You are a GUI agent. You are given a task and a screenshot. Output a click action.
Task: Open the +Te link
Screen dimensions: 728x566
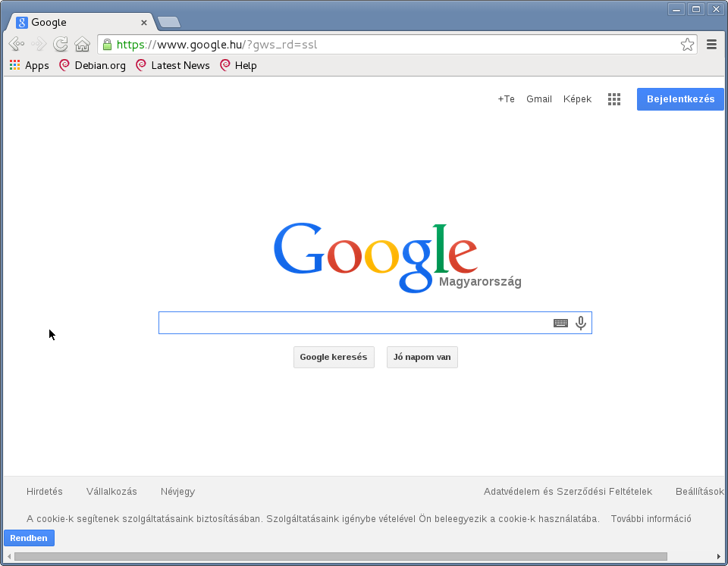506,99
